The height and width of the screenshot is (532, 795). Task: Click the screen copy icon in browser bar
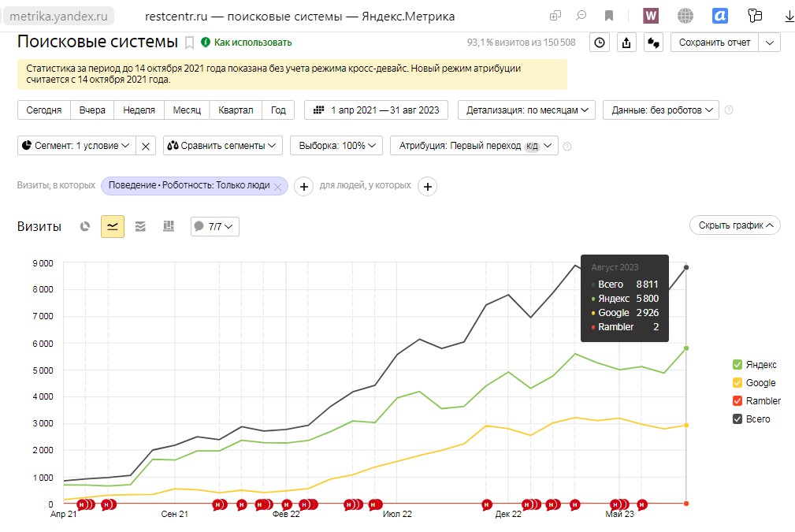pyautogui.click(x=555, y=16)
